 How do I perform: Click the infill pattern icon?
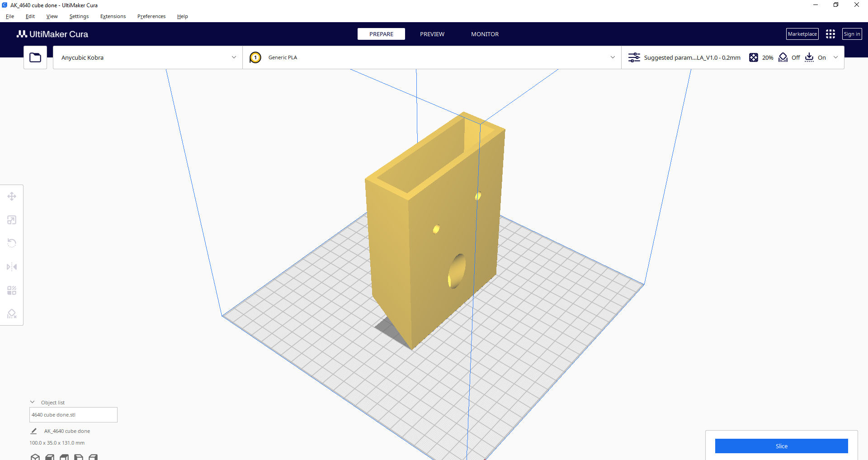pyautogui.click(x=754, y=57)
